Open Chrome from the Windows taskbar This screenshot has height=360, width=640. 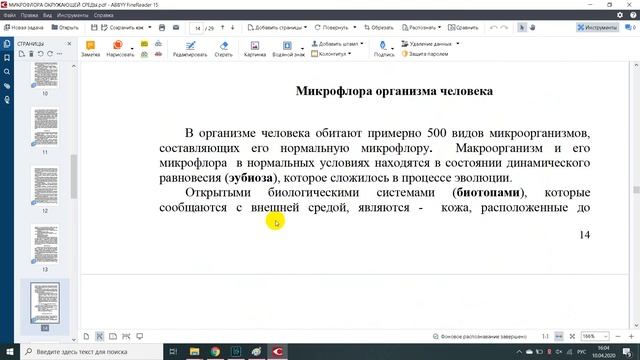(215, 351)
